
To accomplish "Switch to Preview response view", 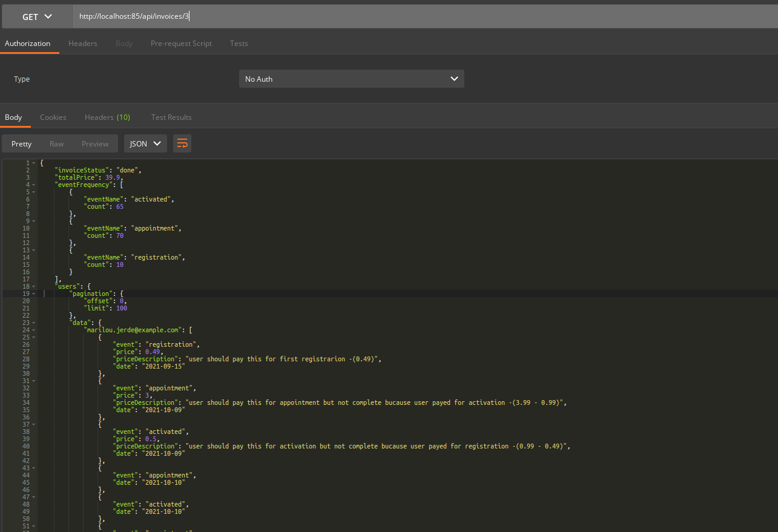I will 95,143.
